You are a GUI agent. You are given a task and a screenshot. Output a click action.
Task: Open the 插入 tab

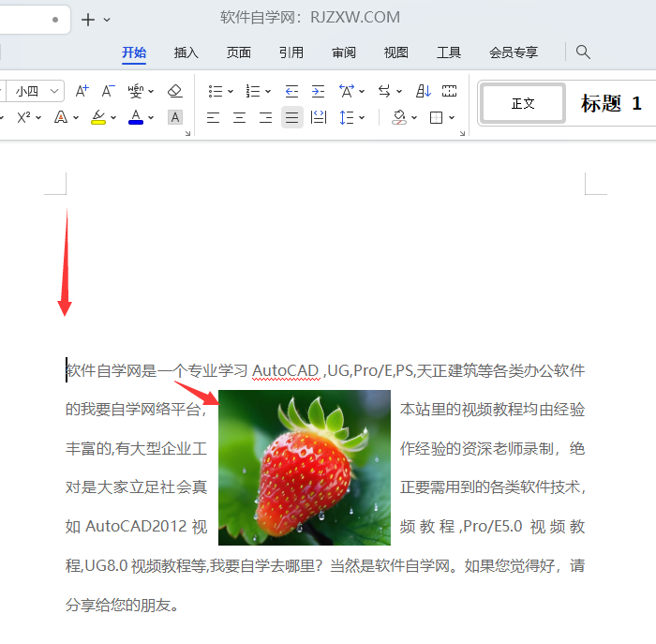click(x=186, y=52)
